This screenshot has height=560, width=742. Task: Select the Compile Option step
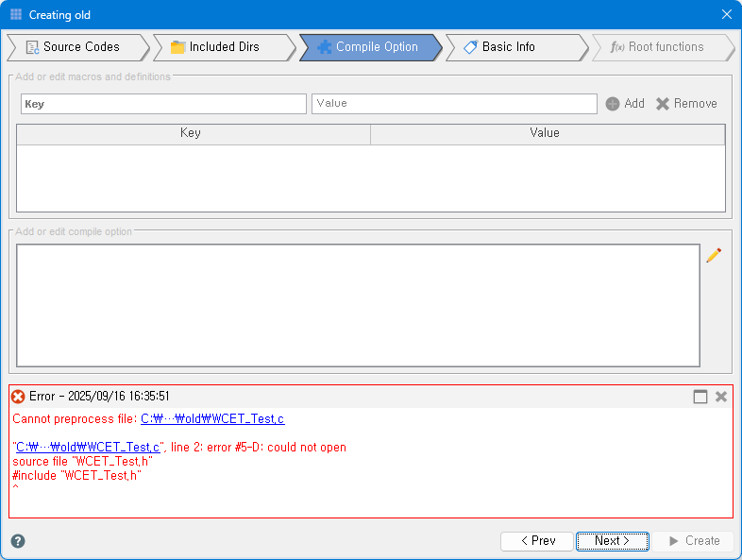[369, 47]
